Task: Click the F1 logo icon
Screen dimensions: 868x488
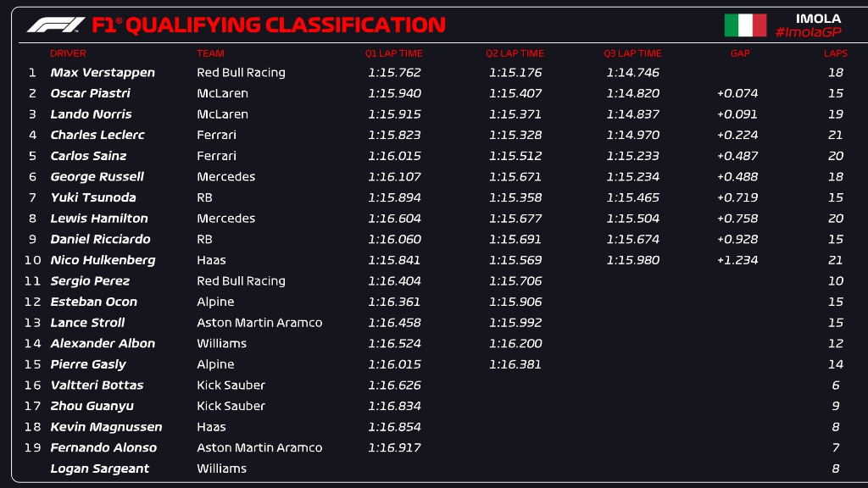Action: (56, 25)
